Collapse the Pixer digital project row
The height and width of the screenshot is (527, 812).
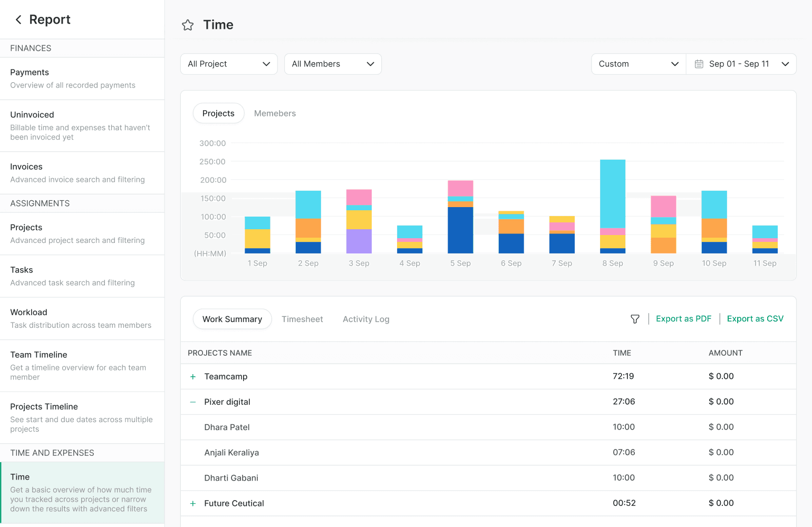point(193,402)
